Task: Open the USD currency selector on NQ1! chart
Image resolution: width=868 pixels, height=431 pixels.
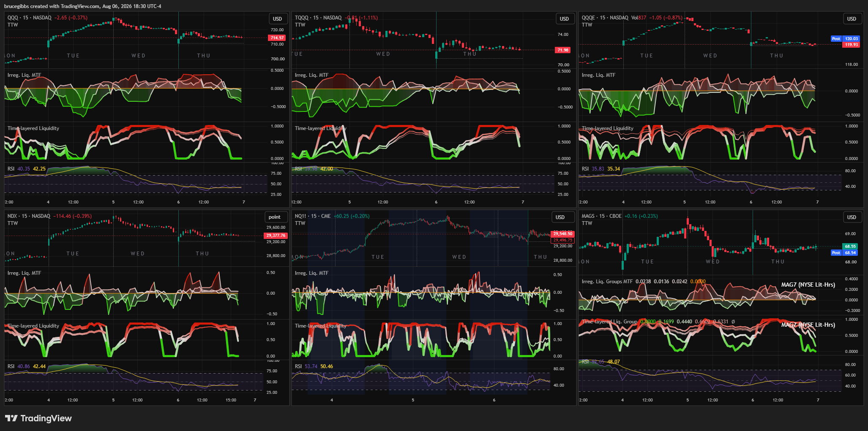Action: pyautogui.click(x=560, y=217)
